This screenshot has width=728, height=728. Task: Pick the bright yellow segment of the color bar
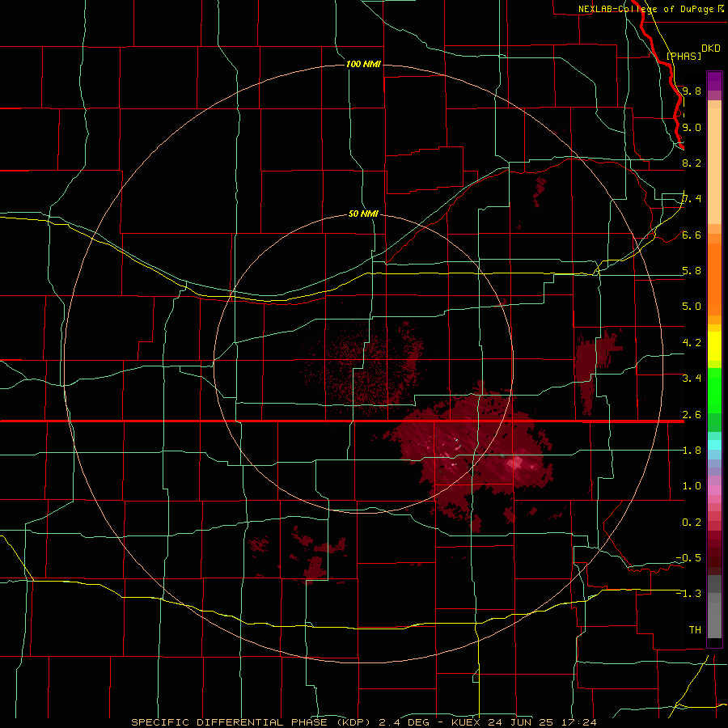(714, 346)
